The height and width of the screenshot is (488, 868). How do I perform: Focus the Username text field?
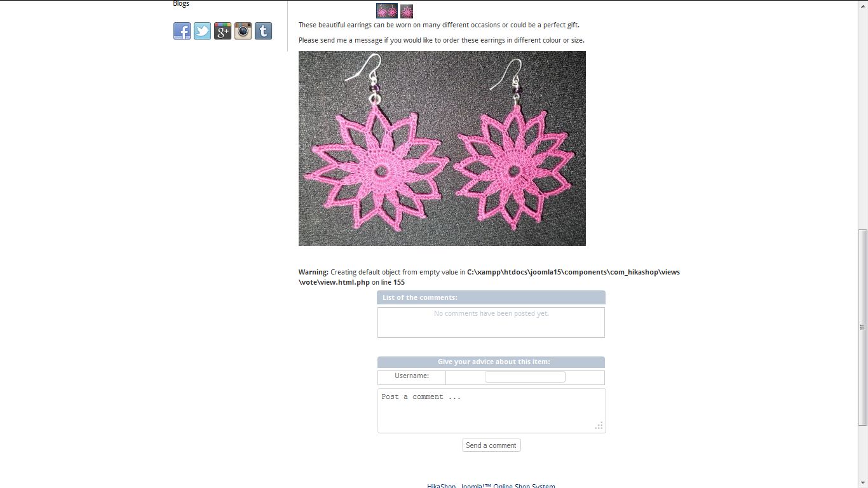525,377
